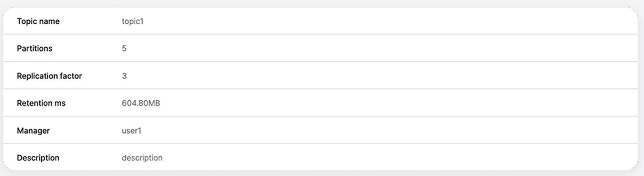Select the topic1 value text
Screen dimensions: 644x176
pos(132,21)
